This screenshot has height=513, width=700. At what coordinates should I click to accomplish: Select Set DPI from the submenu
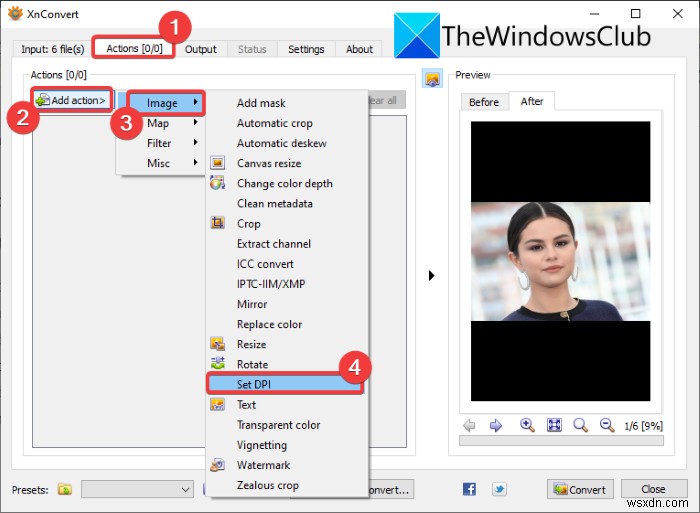(286, 384)
